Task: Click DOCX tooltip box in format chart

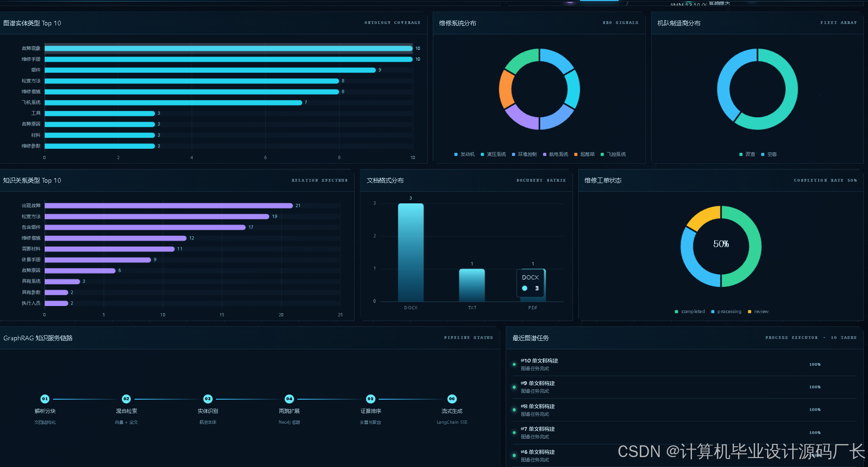Action: 531,283
